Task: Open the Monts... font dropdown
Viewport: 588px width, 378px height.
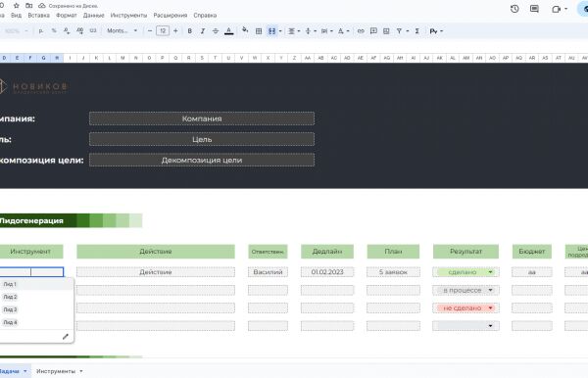Action: [122, 30]
